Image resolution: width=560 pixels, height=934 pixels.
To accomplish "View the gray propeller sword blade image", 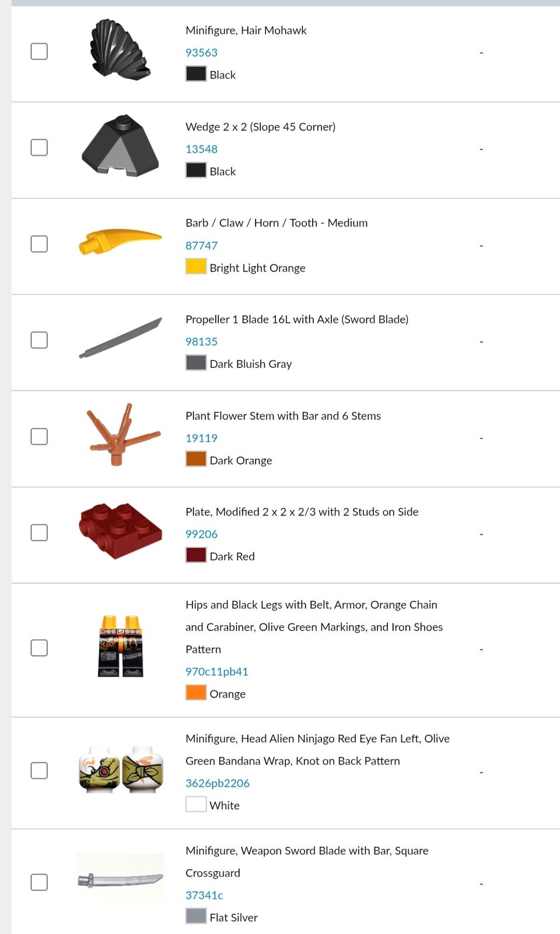I will 120,338.
